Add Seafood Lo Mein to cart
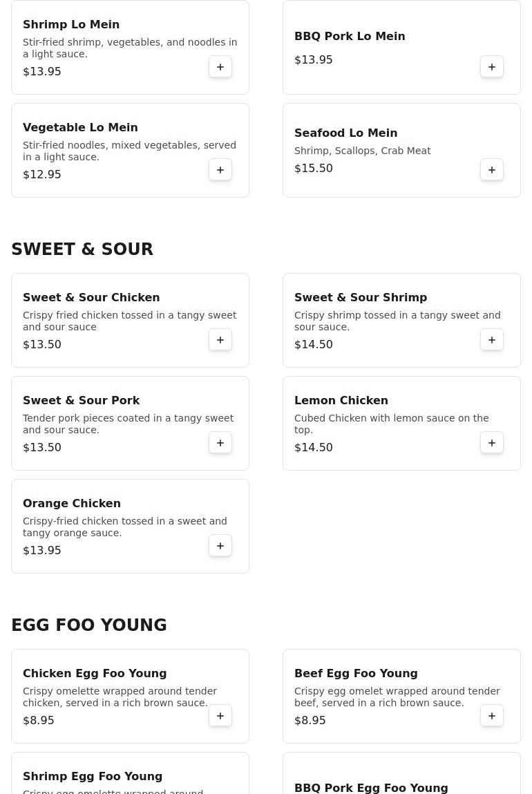 click(x=491, y=169)
